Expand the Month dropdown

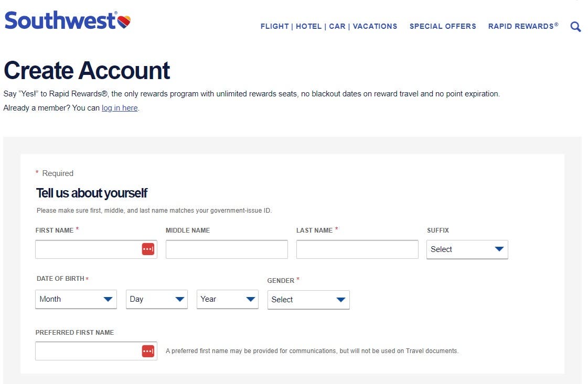pos(76,299)
